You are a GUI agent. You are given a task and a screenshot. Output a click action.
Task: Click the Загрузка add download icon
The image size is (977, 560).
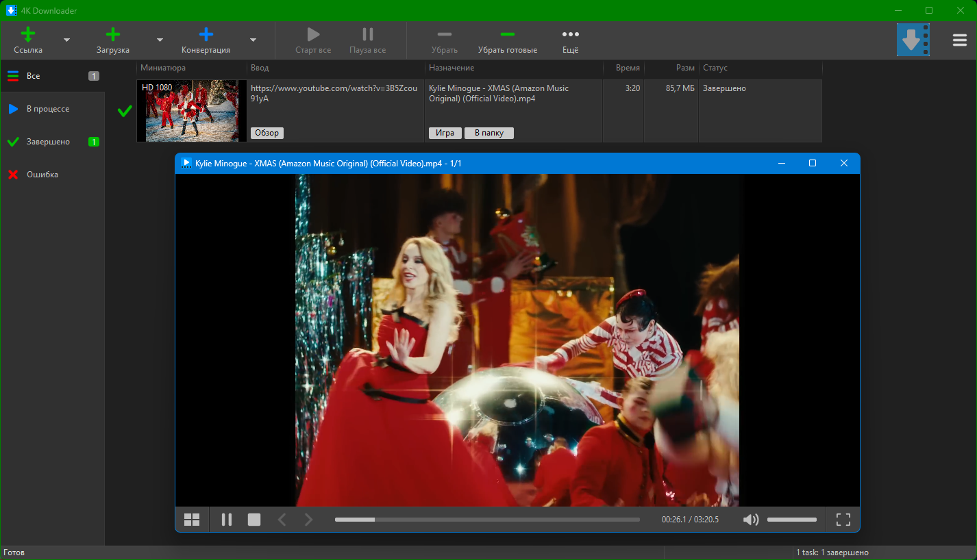click(x=113, y=35)
